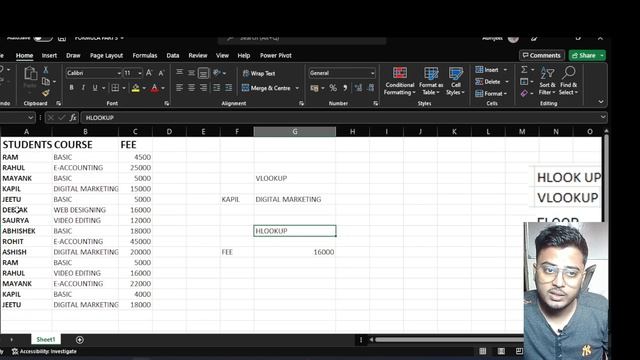Click the formula bar input showing HLOOKUP
Image resolution: width=640 pixels, height=360 pixels.
(341, 118)
